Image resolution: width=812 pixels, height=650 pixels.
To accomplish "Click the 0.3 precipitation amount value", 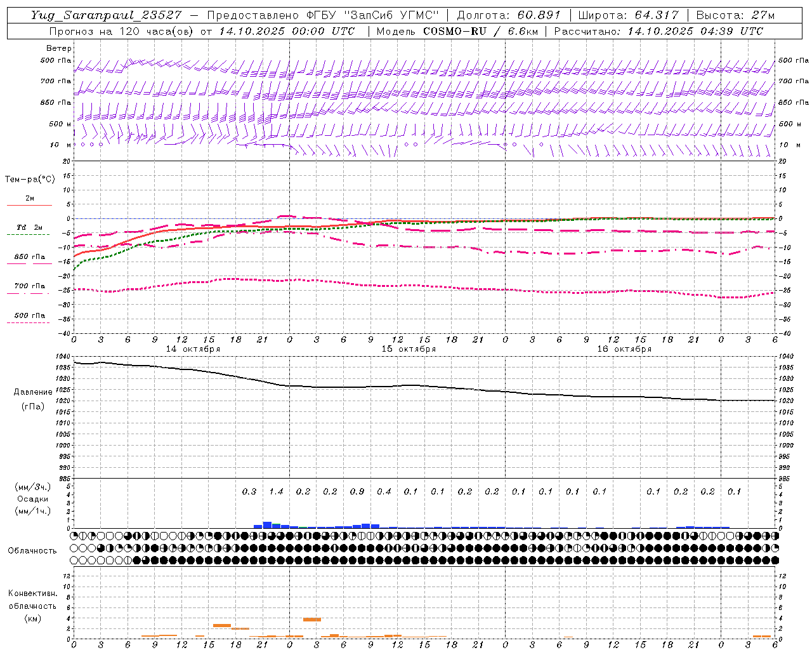I will [x=249, y=491].
